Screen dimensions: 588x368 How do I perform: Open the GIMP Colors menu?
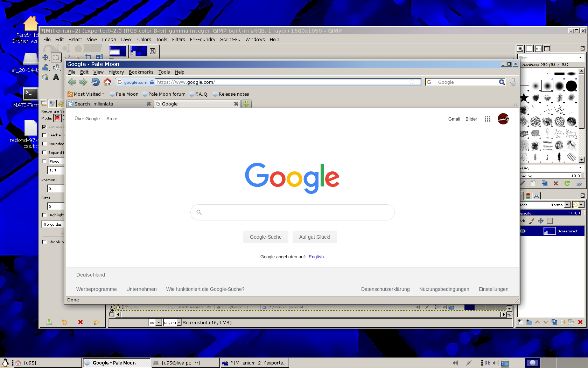click(144, 40)
